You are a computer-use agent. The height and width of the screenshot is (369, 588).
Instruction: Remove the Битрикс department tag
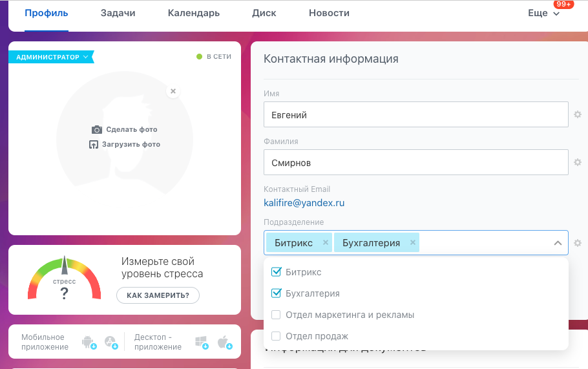326,242
